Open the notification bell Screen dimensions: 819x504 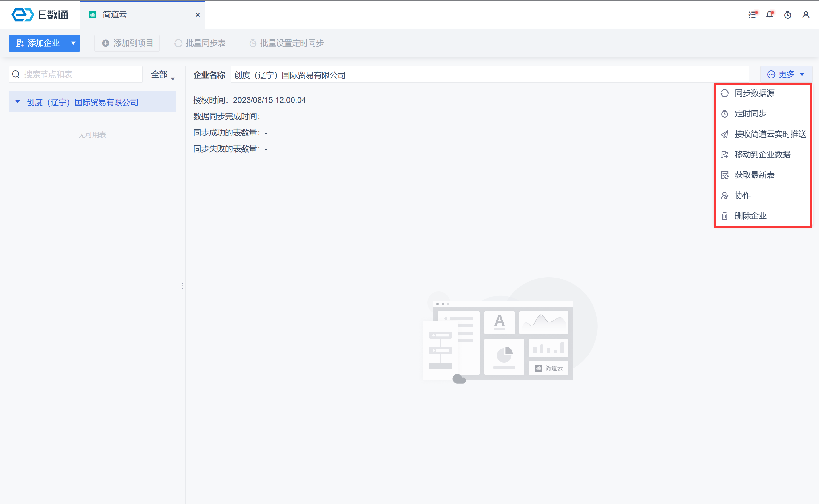(770, 15)
